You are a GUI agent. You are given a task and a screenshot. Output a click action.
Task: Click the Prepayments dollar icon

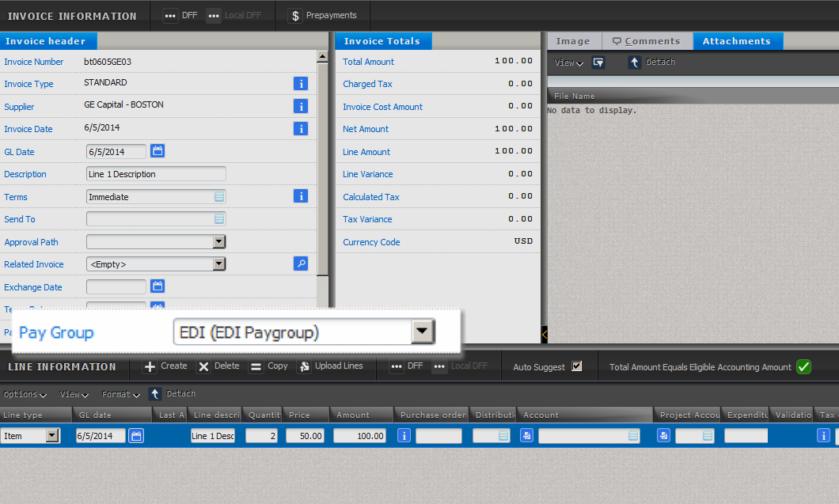[x=295, y=16]
